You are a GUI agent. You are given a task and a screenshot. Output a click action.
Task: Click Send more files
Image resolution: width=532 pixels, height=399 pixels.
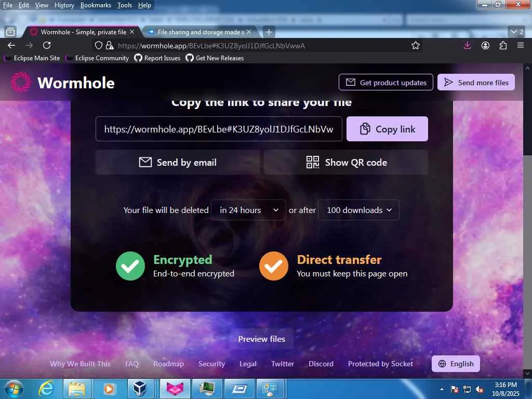(476, 82)
